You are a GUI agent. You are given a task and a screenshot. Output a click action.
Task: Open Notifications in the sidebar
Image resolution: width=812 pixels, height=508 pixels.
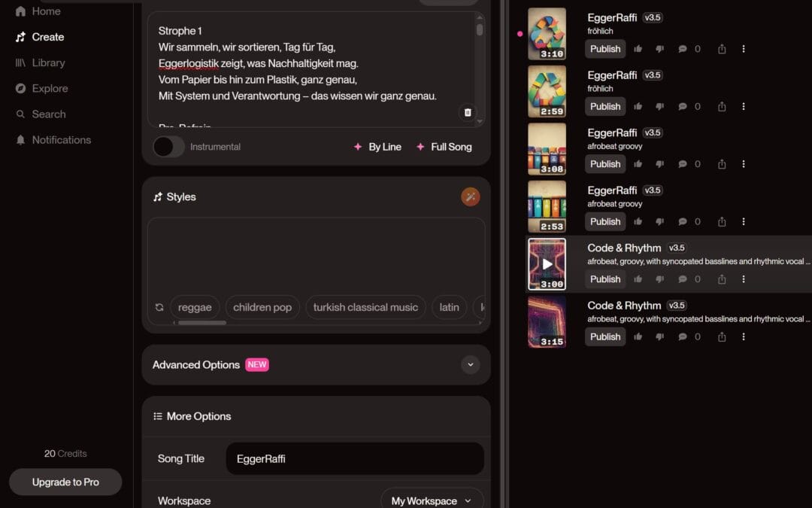click(61, 140)
